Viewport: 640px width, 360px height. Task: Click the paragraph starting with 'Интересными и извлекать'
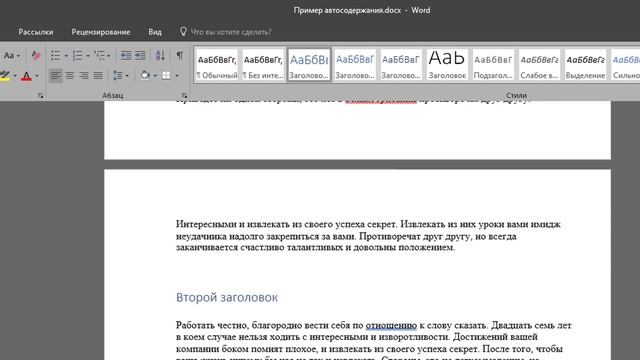pos(368,236)
